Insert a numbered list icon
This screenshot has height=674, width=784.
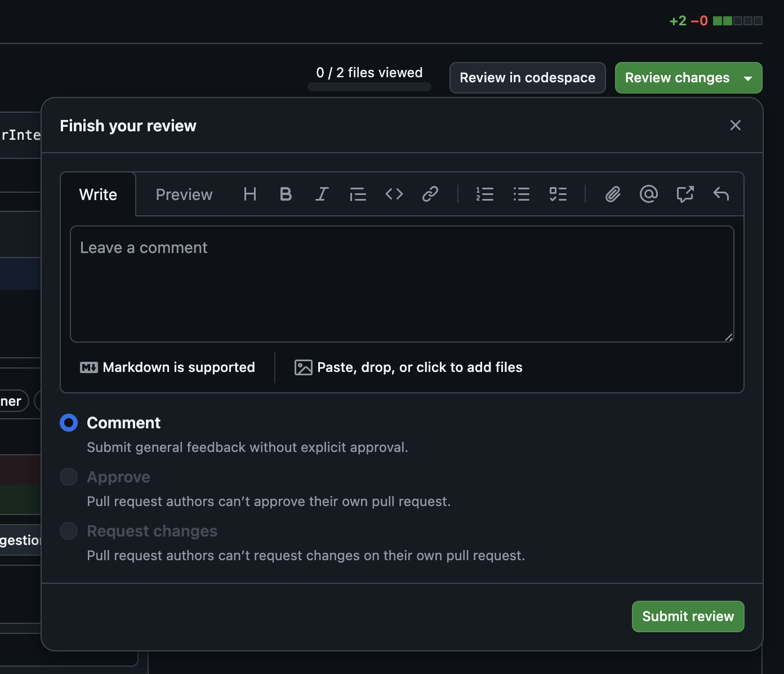(x=484, y=194)
